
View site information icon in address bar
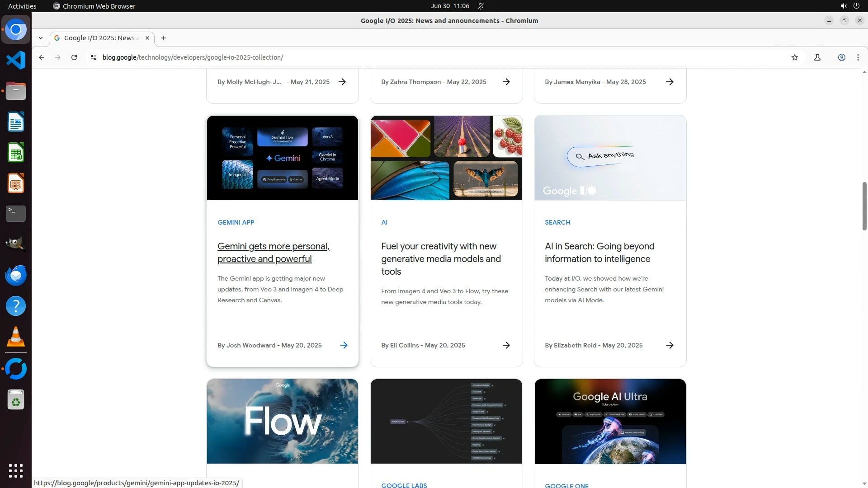pos(93,57)
